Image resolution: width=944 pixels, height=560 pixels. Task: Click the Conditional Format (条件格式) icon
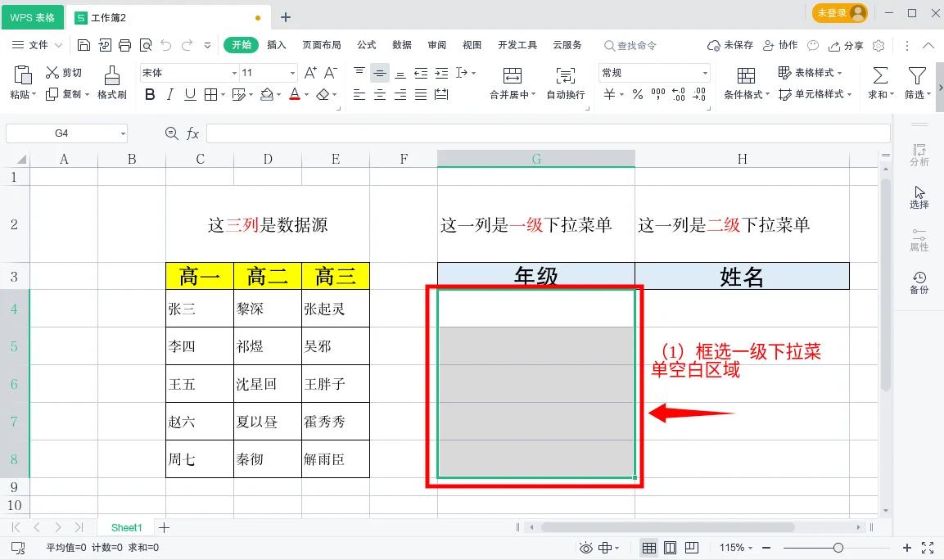745,76
